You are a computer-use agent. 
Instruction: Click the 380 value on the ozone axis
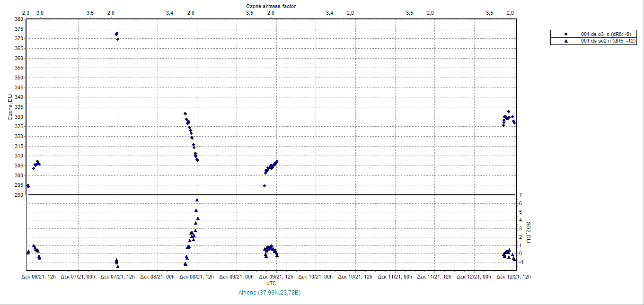(18, 19)
